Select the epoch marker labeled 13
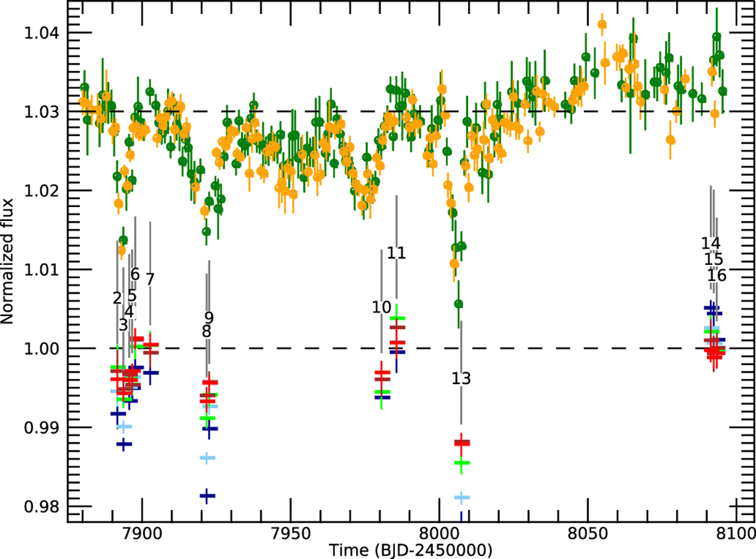Image resolution: width=756 pixels, height=559 pixels. (461, 378)
